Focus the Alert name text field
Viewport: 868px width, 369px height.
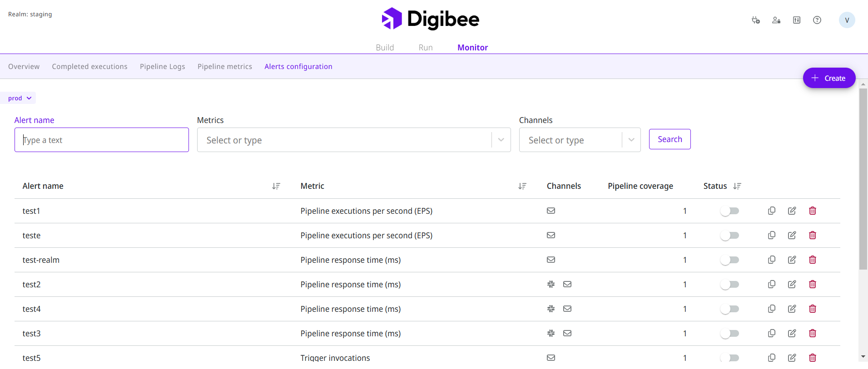[102, 140]
